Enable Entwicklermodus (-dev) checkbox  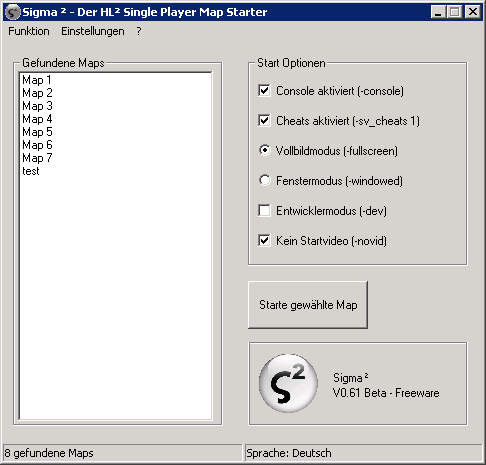point(264,210)
